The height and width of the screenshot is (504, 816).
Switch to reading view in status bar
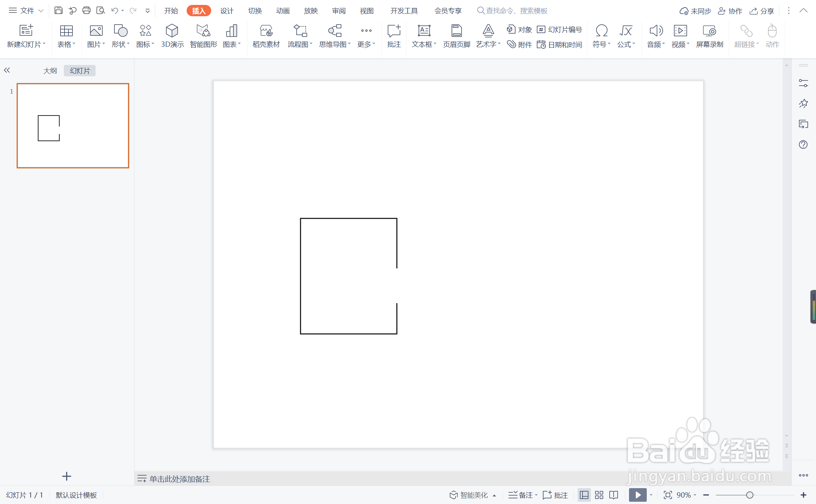pyautogui.click(x=614, y=495)
